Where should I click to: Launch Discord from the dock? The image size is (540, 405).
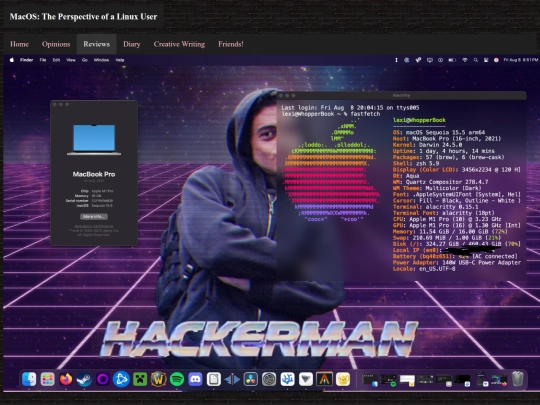coord(195,380)
